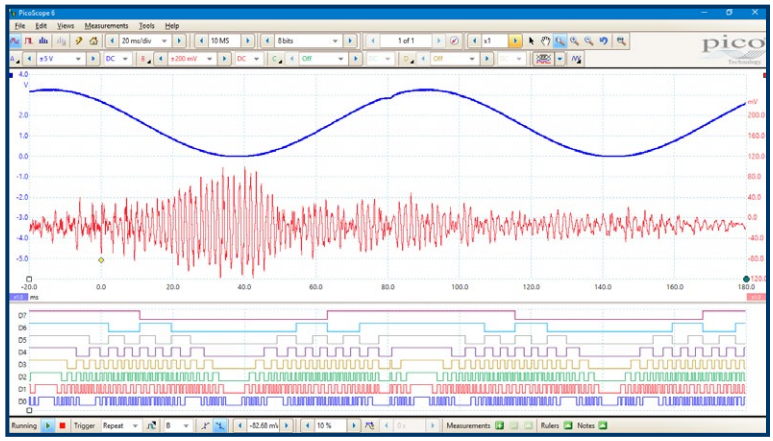Click the advanced trigger icon

click(152, 426)
